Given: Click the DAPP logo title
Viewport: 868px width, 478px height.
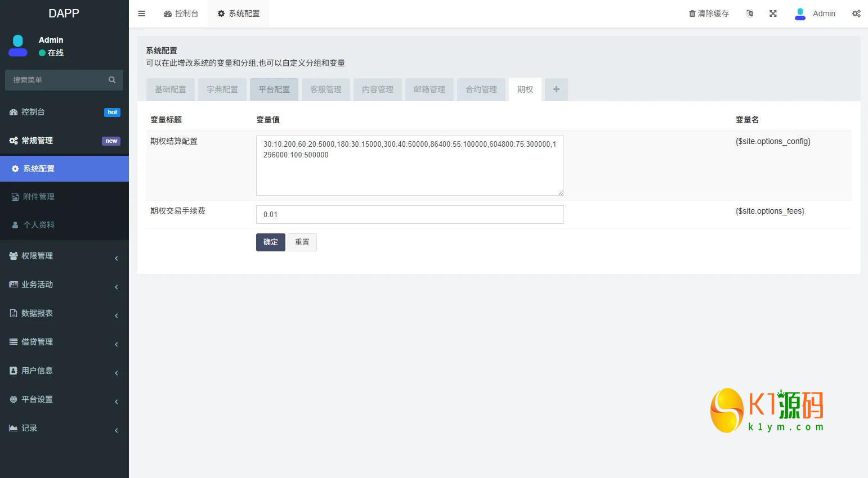Looking at the screenshot, I should click(64, 13).
